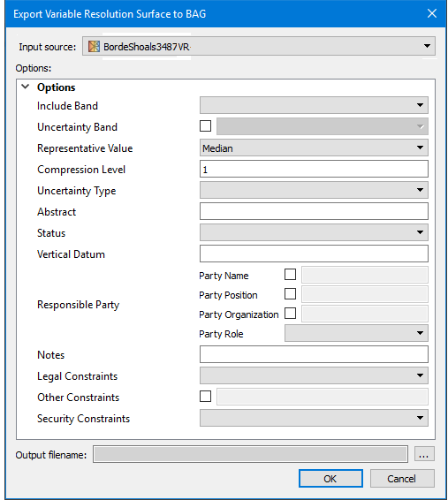
Task: Browse for output filename with ellipsis button
Action: (x=424, y=454)
